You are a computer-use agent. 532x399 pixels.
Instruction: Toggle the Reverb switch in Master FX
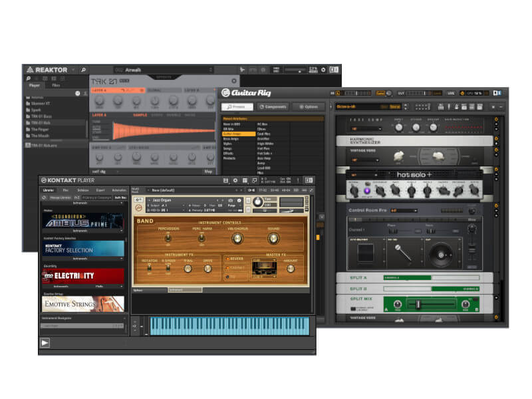pos(229,259)
